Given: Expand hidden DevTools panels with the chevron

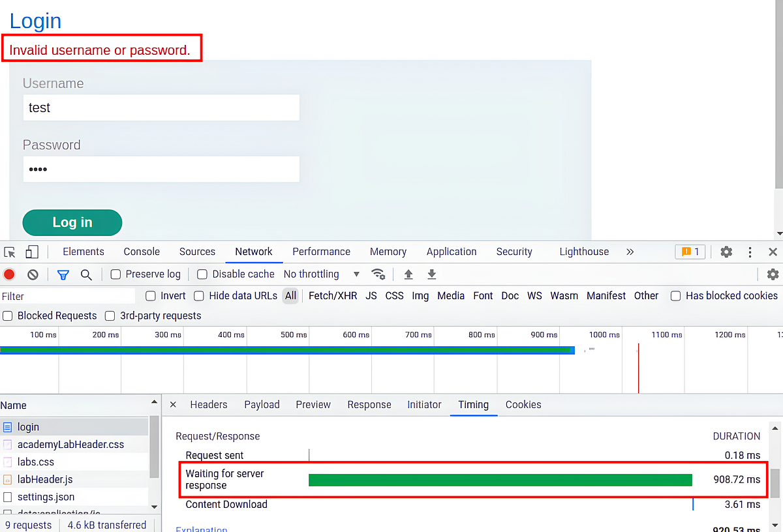Looking at the screenshot, I should point(629,252).
